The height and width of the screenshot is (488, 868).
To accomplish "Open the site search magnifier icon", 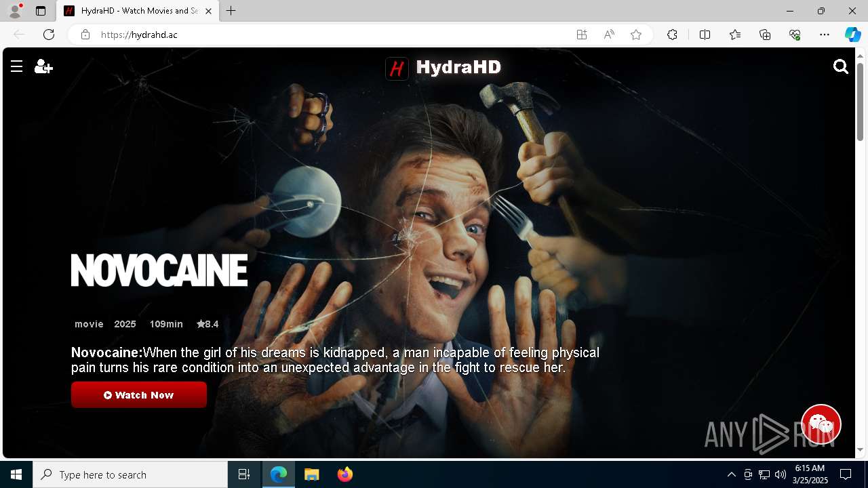I will pos(841,66).
